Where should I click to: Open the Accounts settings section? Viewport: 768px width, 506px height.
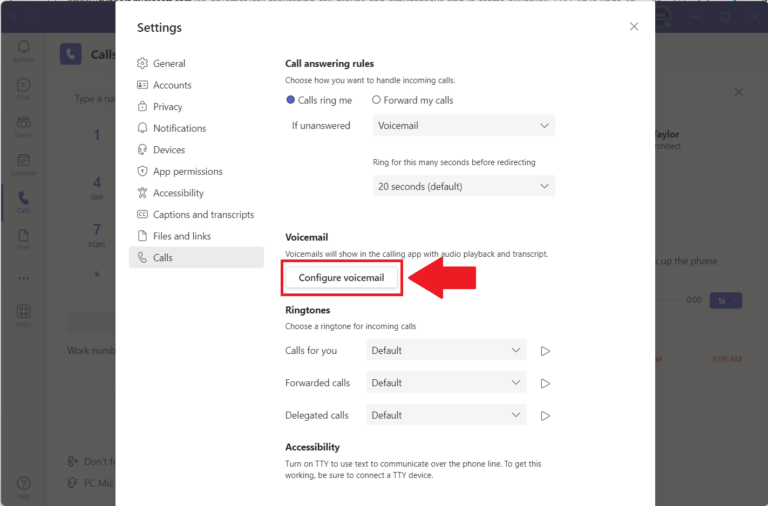point(196,85)
